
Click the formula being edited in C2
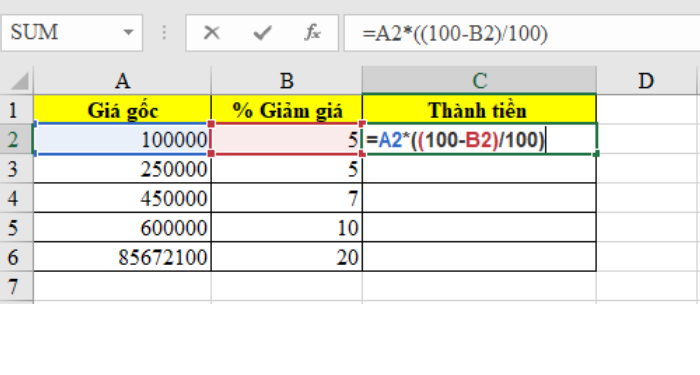tap(456, 140)
